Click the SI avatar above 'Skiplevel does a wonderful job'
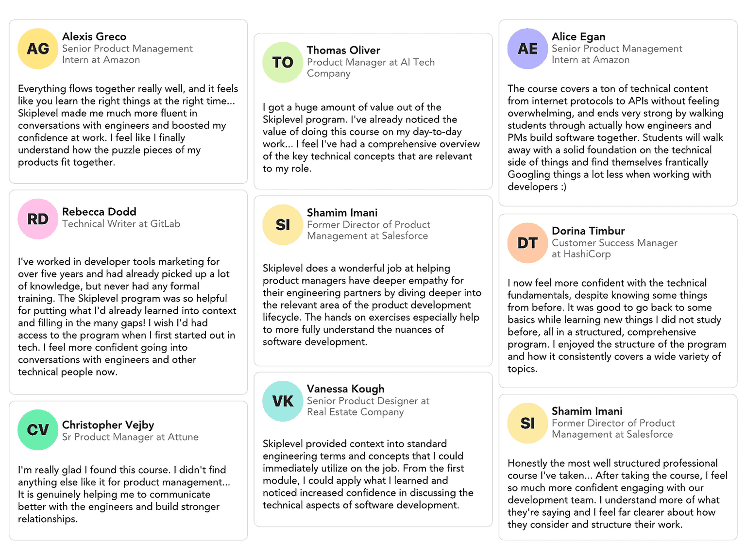This screenshot has height=560, width=746. click(x=283, y=224)
